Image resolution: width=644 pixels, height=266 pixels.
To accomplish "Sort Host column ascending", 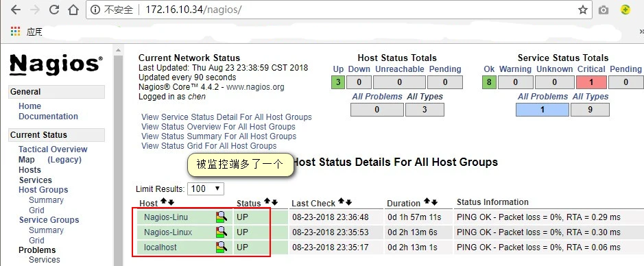I will coord(163,202).
